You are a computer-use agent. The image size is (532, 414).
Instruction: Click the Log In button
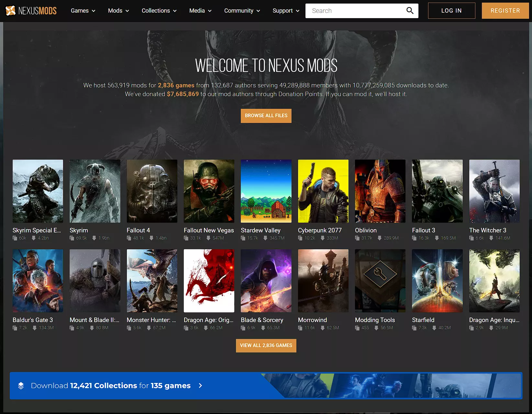click(451, 11)
